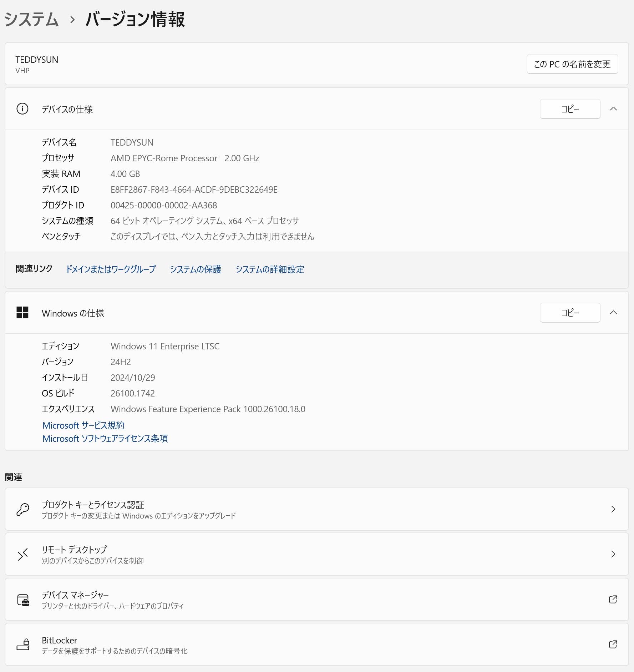634x672 pixels.
Task: Open システムの詳細設定 link
Action: pos(270,269)
